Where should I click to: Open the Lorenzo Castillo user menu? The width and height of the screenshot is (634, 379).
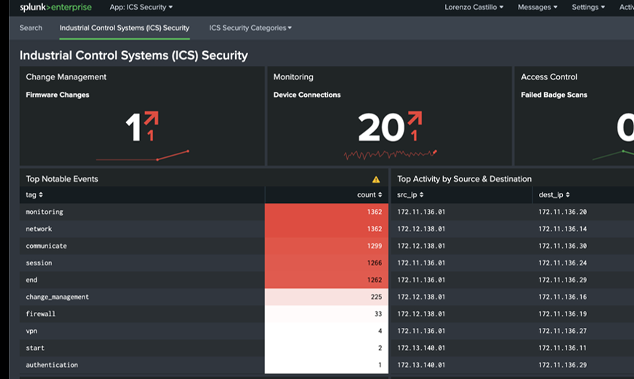[x=474, y=7]
